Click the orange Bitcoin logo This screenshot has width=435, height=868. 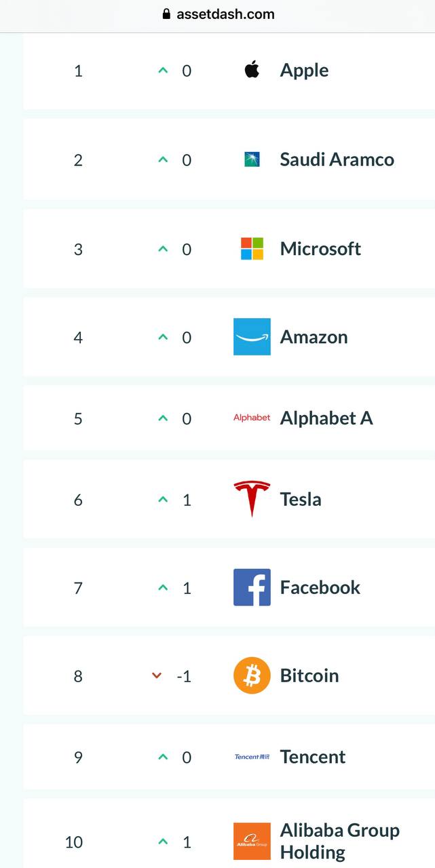(252, 675)
